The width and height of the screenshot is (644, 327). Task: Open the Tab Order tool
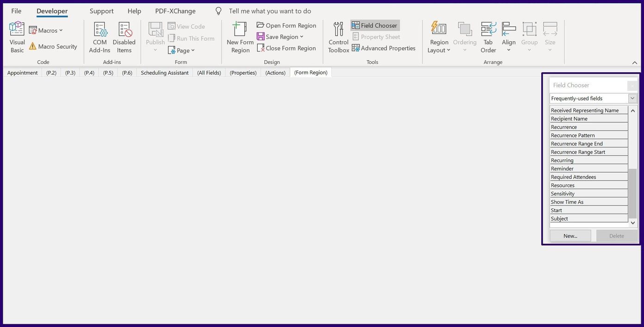[488, 37]
